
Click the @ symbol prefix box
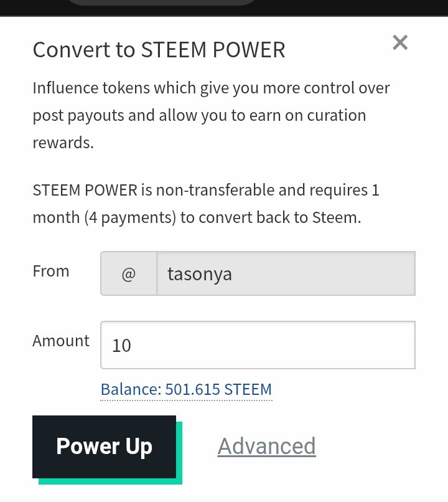pyautogui.click(x=129, y=273)
